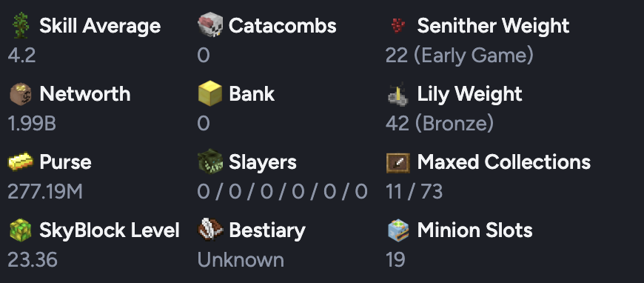Viewport: 644px width, 283px height.
Task: Click the Lily Weight 42 (Bronze) value
Action: tap(440, 124)
